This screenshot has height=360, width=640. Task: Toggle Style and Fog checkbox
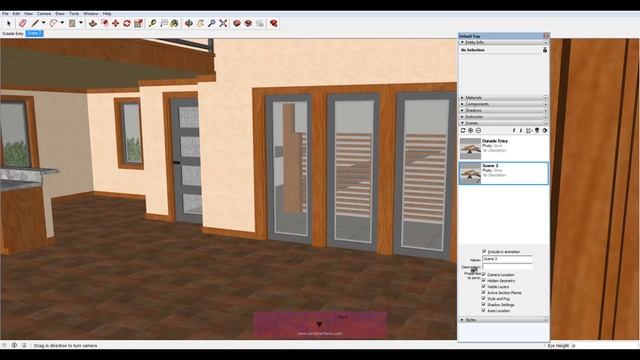click(x=484, y=298)
